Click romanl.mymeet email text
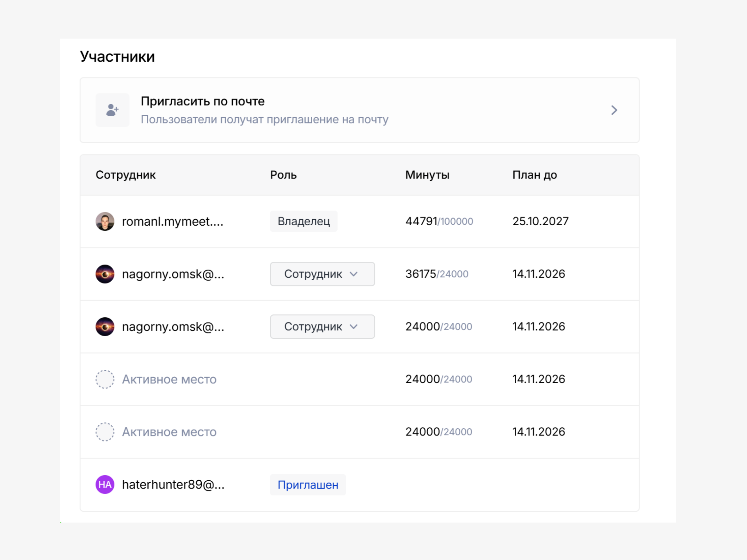Image resolution: width=747 pixels, height=560 pixels. coord(172,222)
